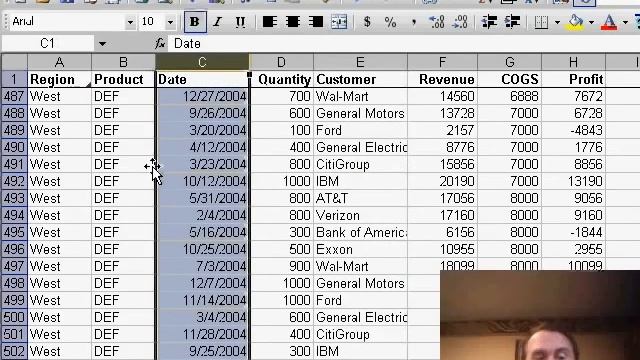This screenshot has width=640, height=360.
Task: Center text alignment
Action: coord(293,22)
